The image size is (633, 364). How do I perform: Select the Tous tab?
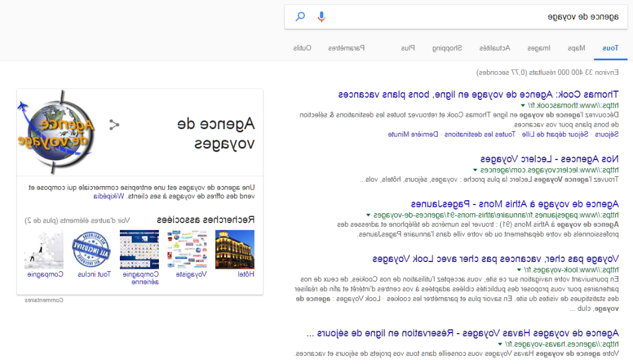[x=610, y=48]
